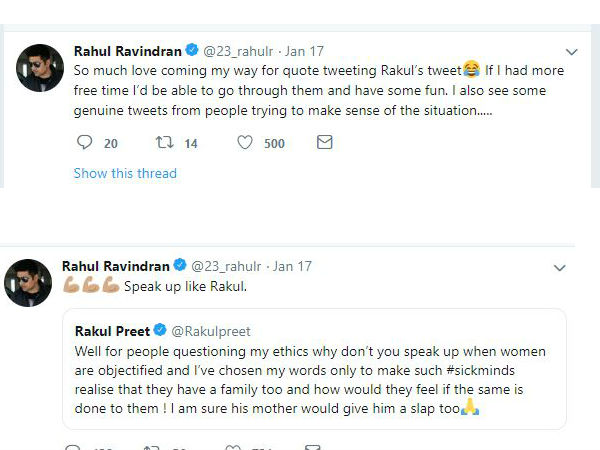Reply to the first Rahul Ravindran tweet
Screen dimensions: 600x450
coord(84,143)
